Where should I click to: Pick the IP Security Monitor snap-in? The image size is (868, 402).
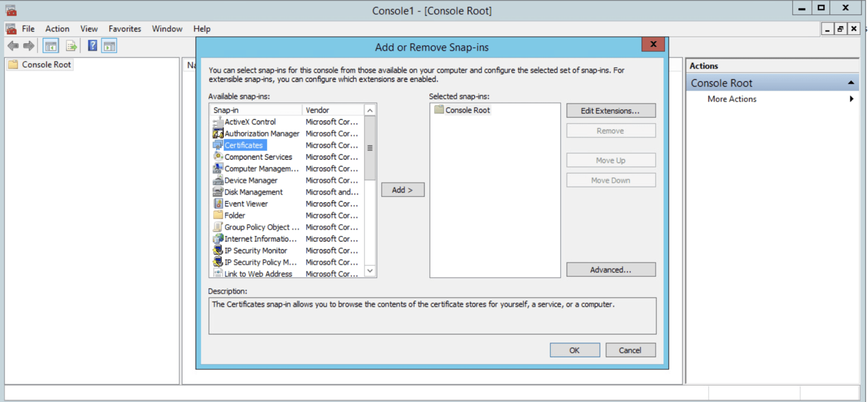pyautogui.click(x=255, y=250)
